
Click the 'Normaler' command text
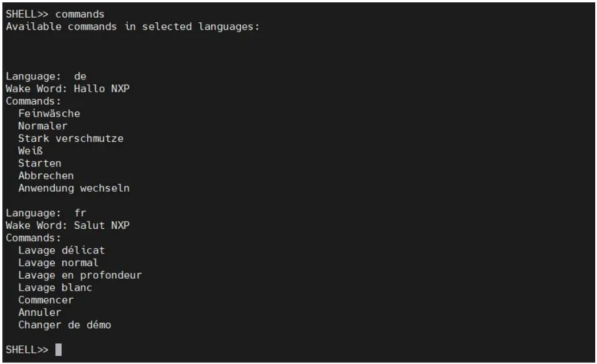point(42,126)
